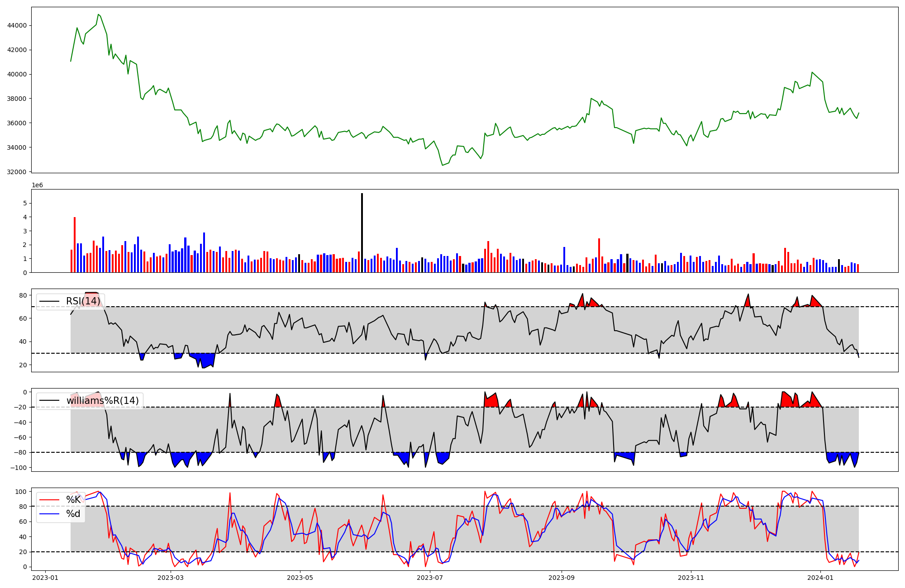Click the 2023-11 date axis label
Screen dimensions: 905x588
pyautogui.click(x=691, y=577)
